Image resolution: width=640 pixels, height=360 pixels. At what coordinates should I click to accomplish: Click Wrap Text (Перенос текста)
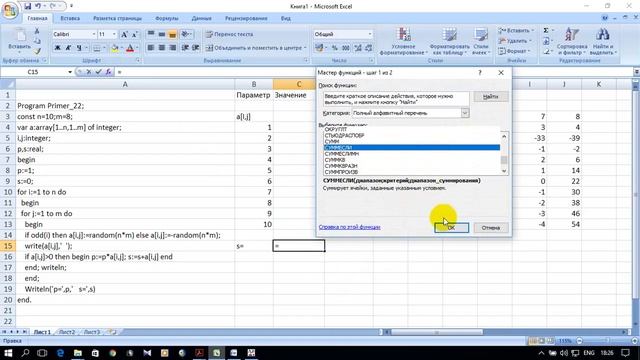click(229, 34)
